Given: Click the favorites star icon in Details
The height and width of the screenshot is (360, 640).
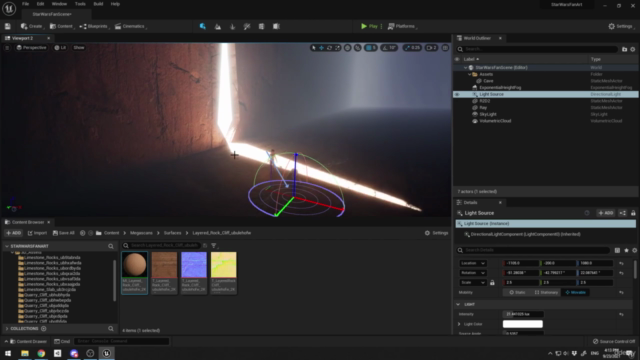Looking at the screenshot, I should click(626, 250).
